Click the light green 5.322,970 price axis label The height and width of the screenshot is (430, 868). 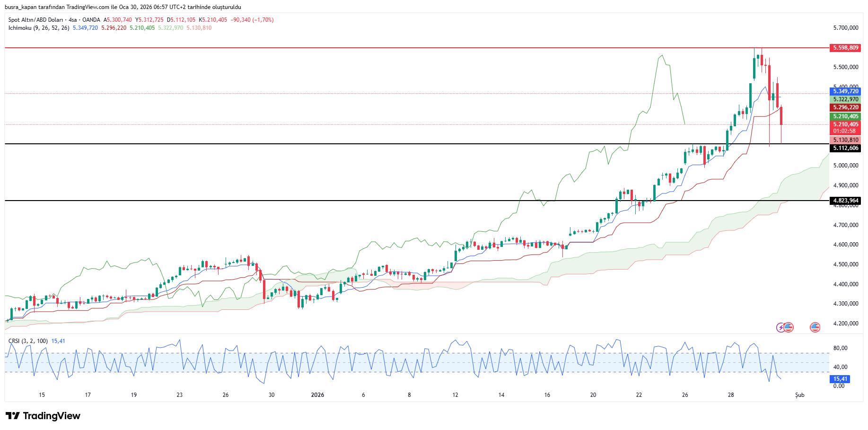(845, 99)
